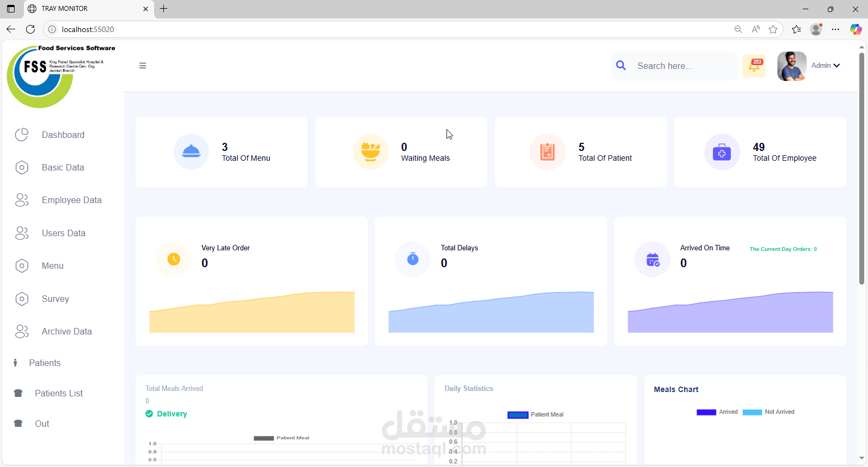Click the Daily Statistics heading
Image resolution: width=868 pixels, height=467 pixels.
point(469,388)
